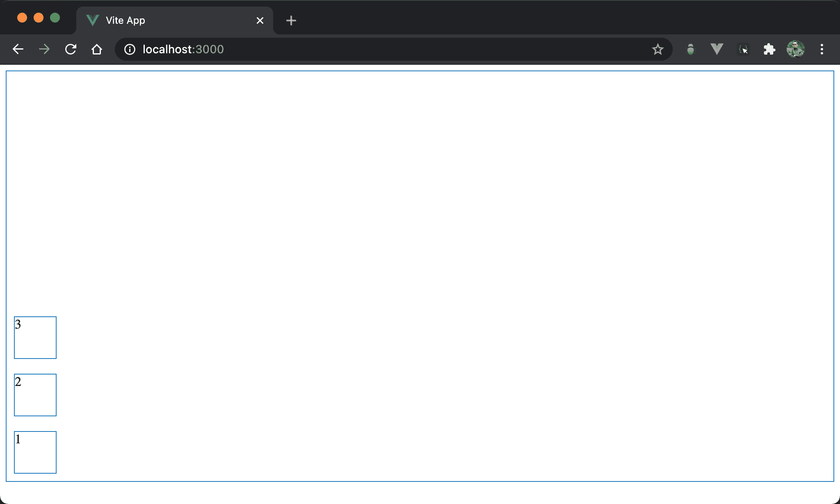The width and height of the screenshot is (840, 504).
Task: Go to the home page icon
Action: click(97, 49)
